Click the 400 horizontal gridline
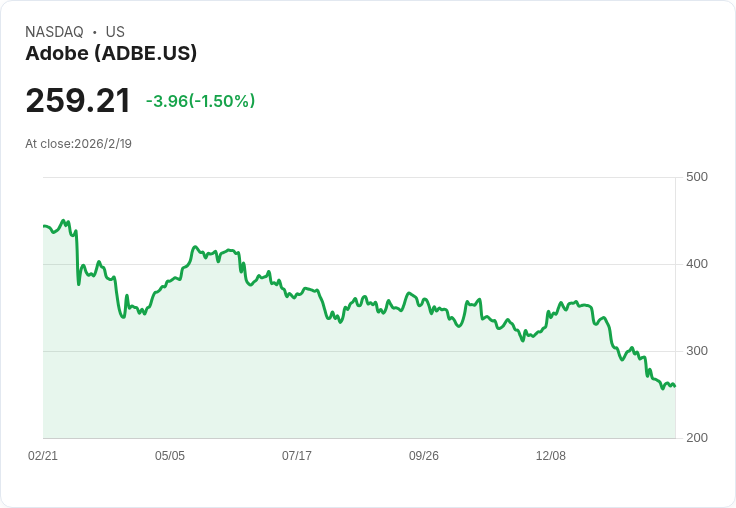This screenshot has width=736, height=508. coord(359,264)
